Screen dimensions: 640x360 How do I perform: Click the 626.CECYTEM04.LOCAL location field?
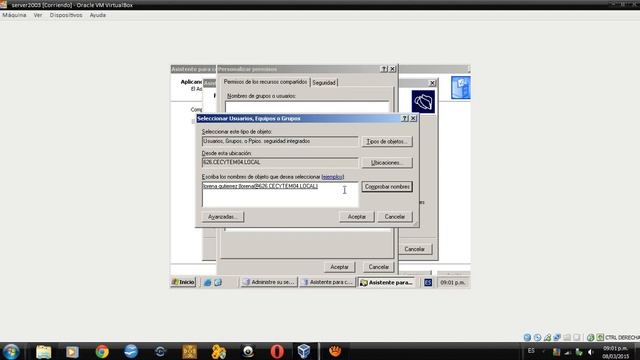[280, 162]
